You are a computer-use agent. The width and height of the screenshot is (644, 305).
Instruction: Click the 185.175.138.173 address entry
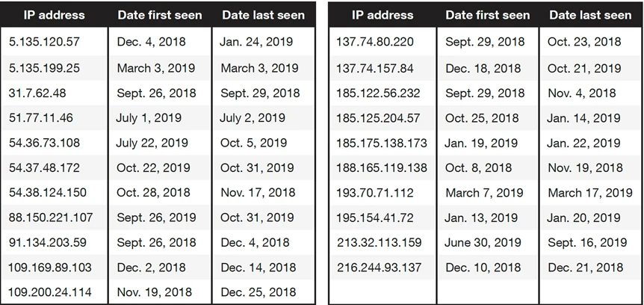(383, 143)
